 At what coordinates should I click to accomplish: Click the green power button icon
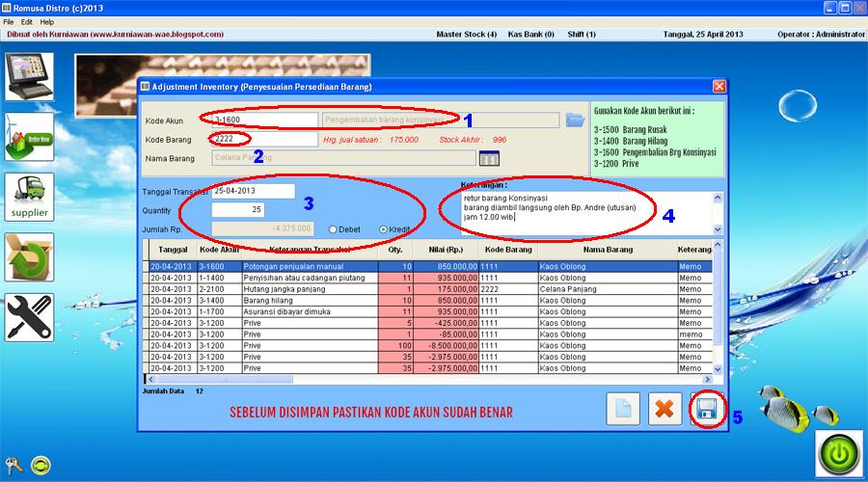tap(839, 454)
